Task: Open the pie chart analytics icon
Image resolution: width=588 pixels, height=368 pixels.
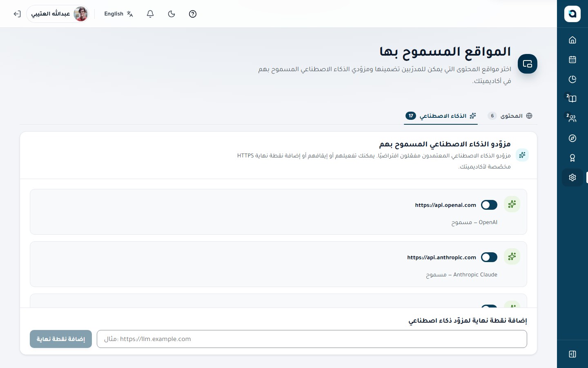Action: pos(572,79)
